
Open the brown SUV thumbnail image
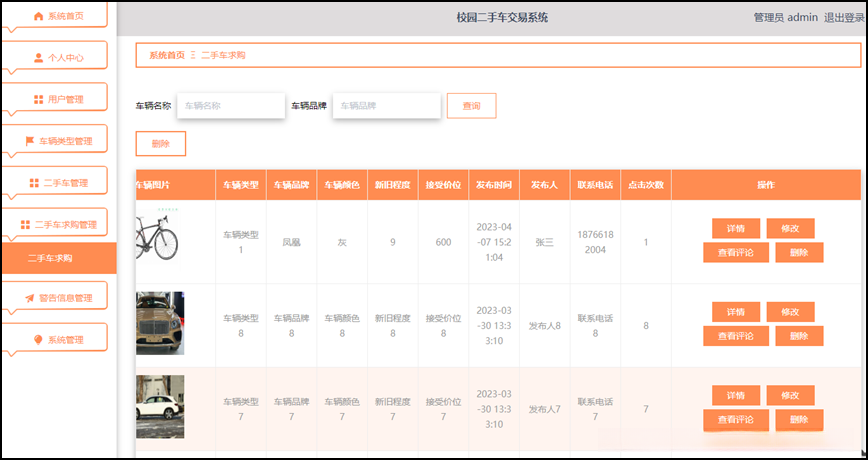tap(160, 323)
